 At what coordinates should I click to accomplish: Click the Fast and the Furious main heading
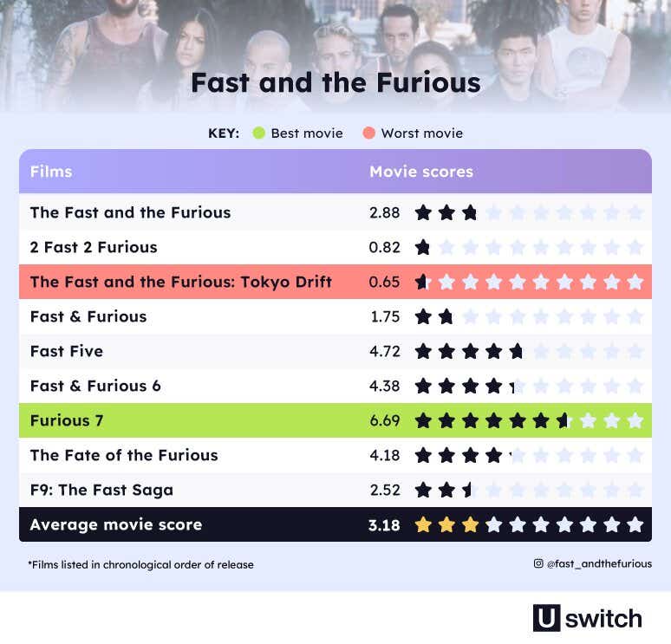click(335, 82)
